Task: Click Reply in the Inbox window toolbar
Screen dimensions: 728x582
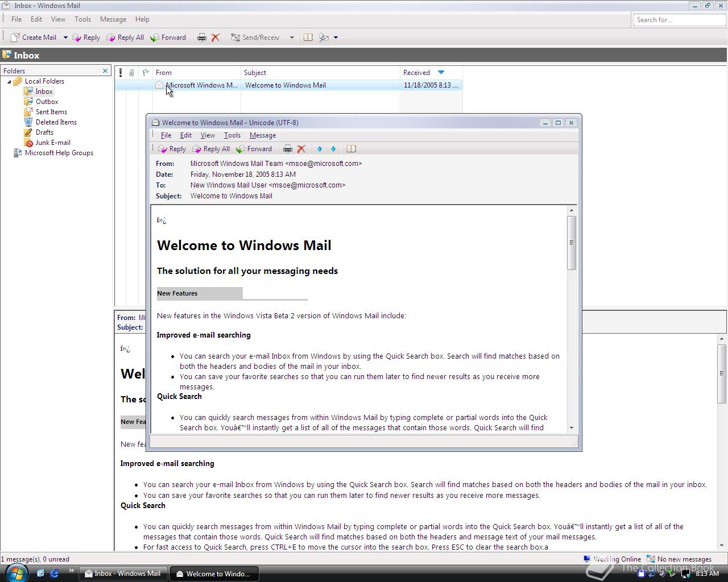Action: [86, 38]
